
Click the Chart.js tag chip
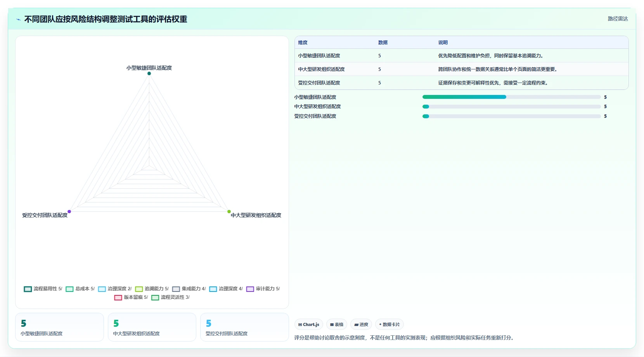(309, 324)
